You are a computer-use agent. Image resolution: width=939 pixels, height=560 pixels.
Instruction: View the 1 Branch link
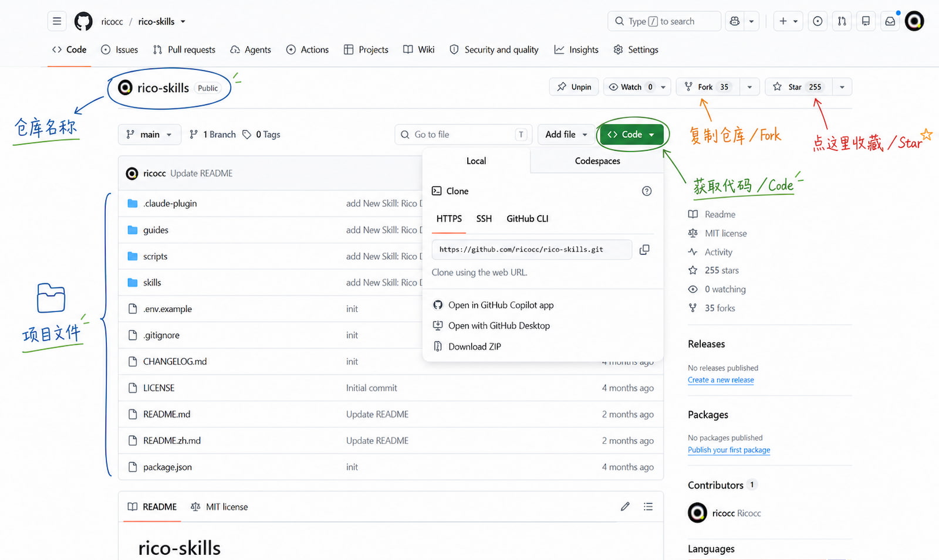(x=212, y=134)
